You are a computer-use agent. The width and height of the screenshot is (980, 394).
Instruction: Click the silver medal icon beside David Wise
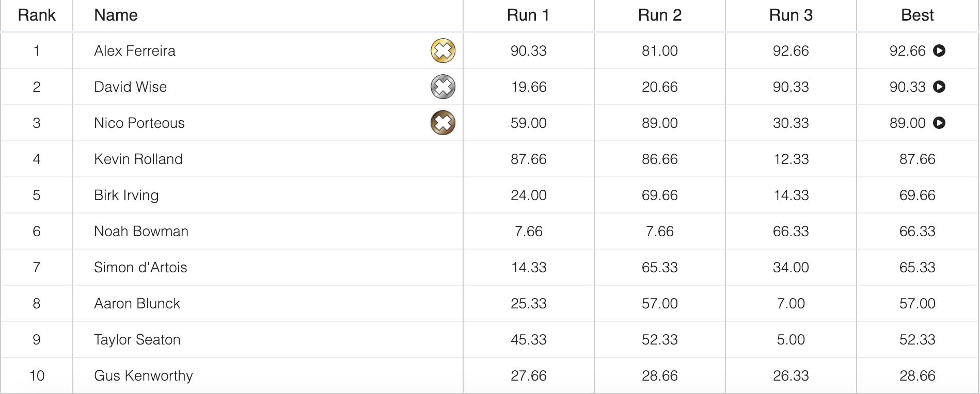(x=441, y=87)
